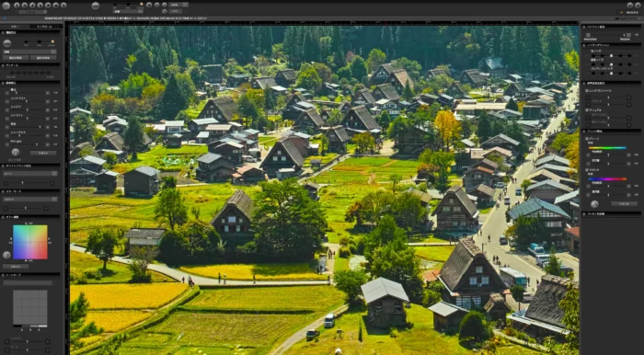This screenshot has height=355, width=644.
Task: Click the minus button of the first magenta fringe slider
Action: pos(588,187)
